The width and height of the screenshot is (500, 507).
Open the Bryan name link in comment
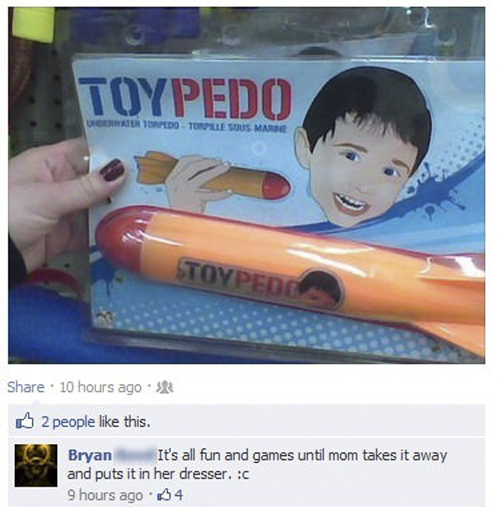coord(90,455)
